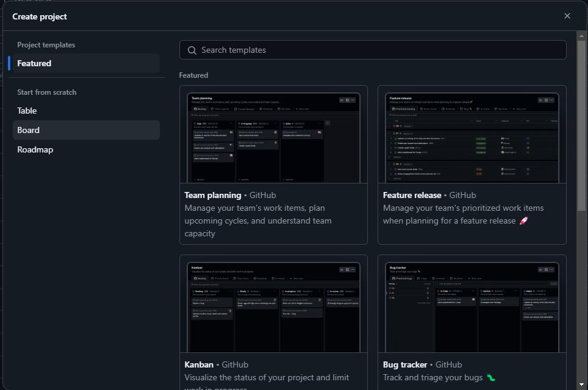Click the 'Featured' section heading above templates

[193, 75]
